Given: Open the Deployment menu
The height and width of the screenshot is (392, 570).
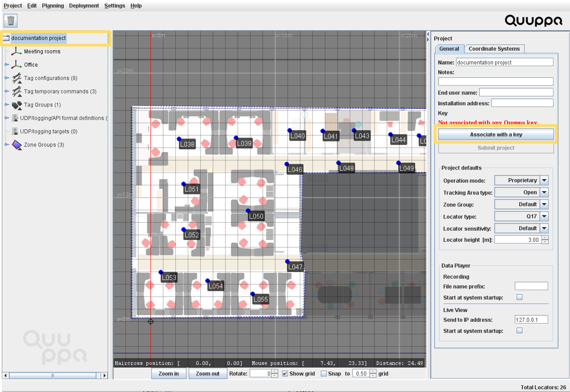Looking at the screenshot, I should (x=84, y=6).
